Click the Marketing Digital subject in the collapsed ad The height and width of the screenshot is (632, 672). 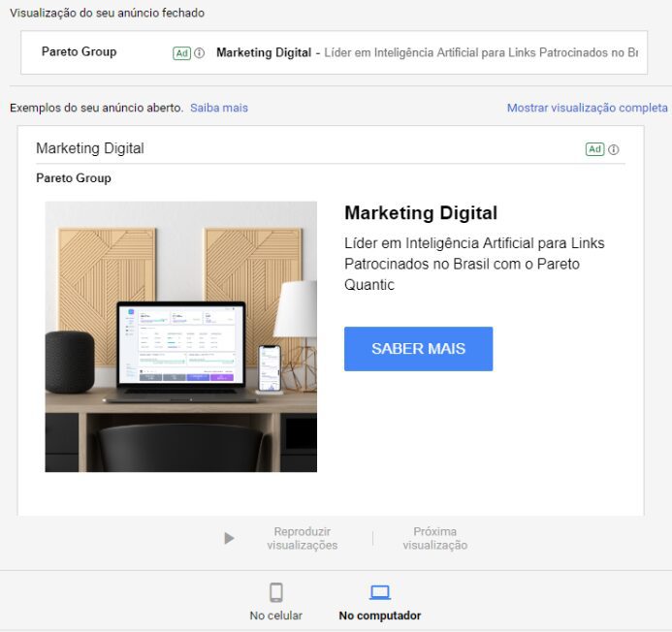264,52
